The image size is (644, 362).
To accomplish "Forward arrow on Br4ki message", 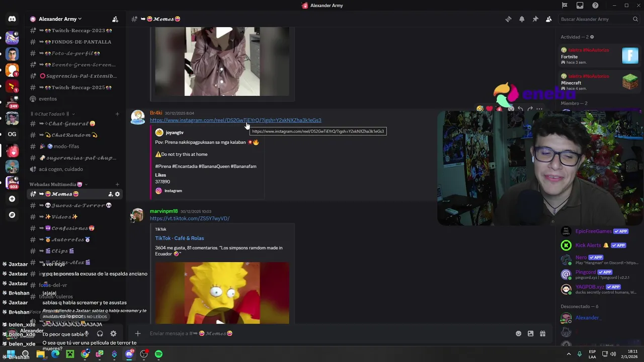I will click(x=530, y=109).
